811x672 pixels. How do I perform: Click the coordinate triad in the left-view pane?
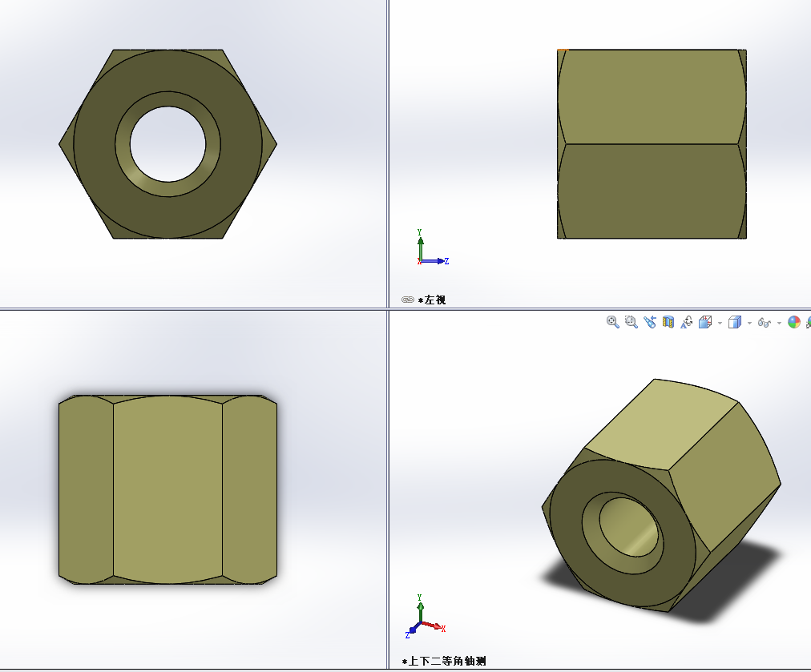[433, 248]
